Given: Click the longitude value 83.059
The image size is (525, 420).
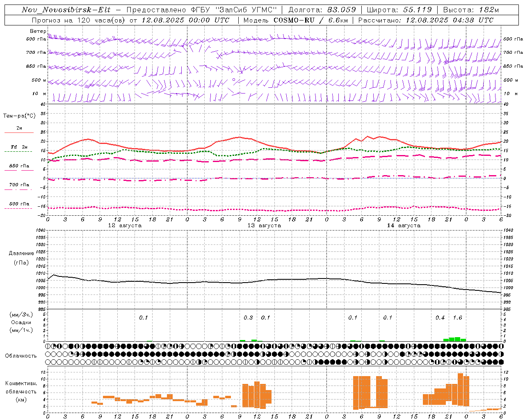Looking at the screenshot, I should [342, 10].
